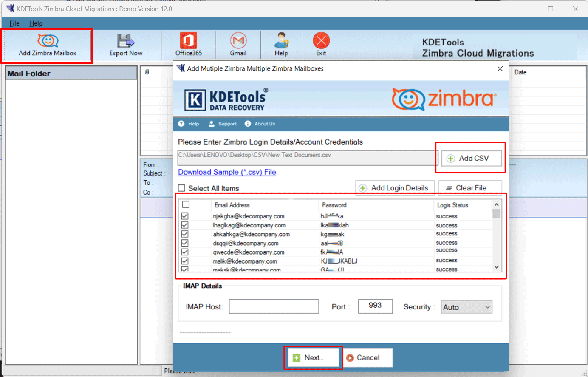This screenshot has width=588, height=377.
Task: Click the Password column header
Action: click(334, 205)
